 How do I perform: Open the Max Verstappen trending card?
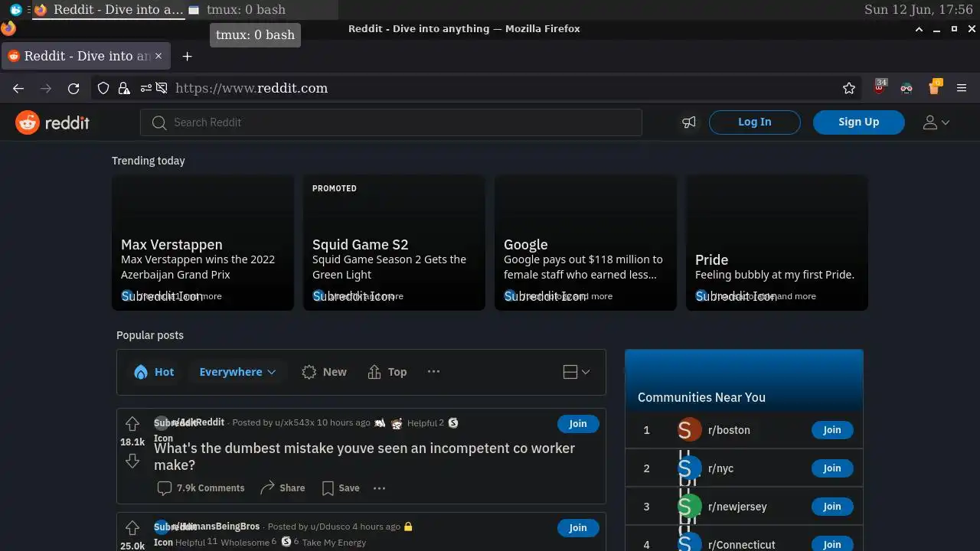(x=203, y=243)
